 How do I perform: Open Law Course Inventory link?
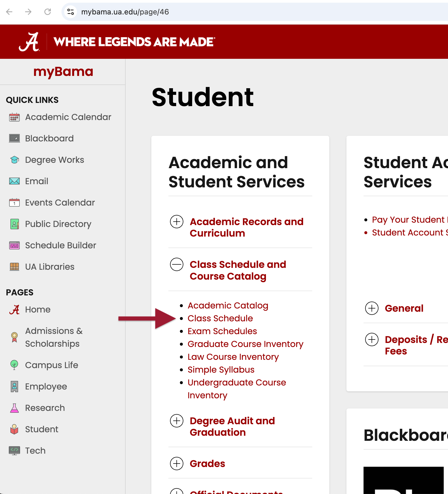point(233,357)
